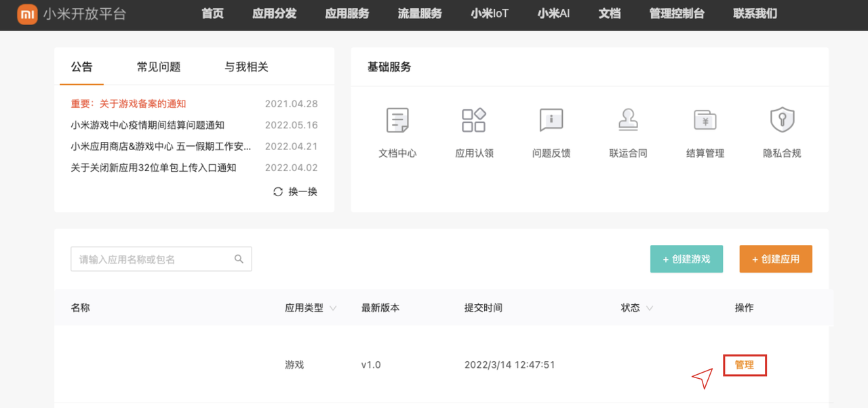The image size is (868, 408).
Task: Open the 问题反馈 feedback icon
Action: click(x=551, y=121)
